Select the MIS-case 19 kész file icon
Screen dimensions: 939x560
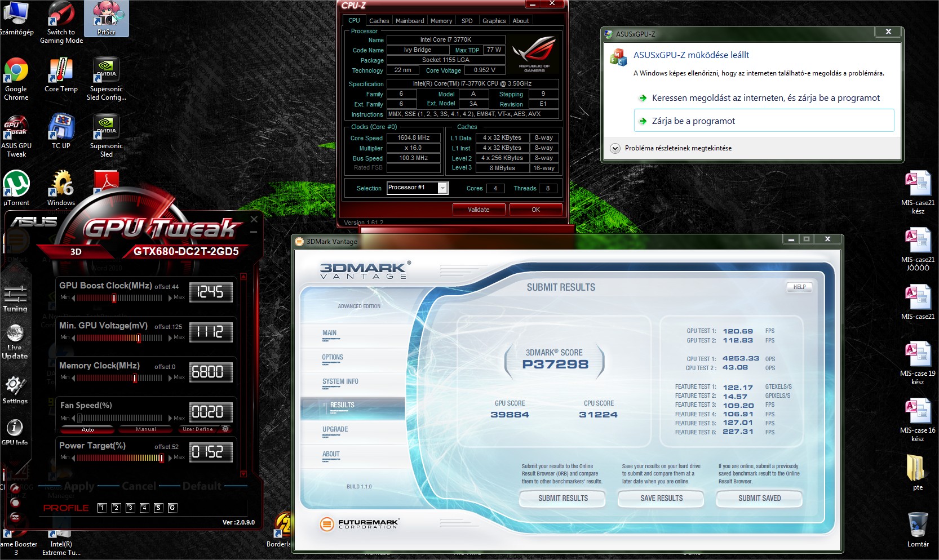(x=918, y=364)
